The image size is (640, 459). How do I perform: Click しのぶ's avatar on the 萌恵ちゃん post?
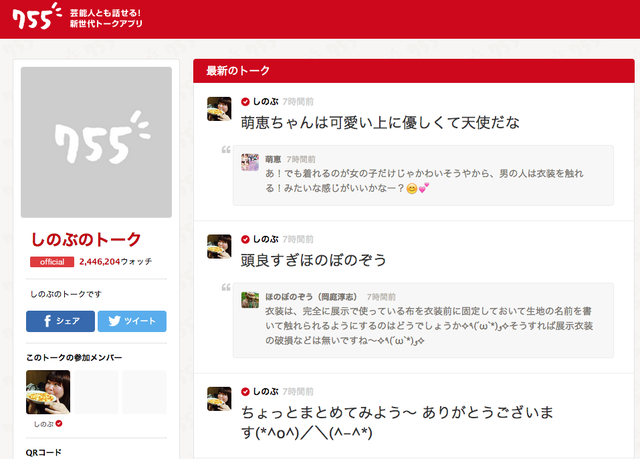click(x=219, y=109)
